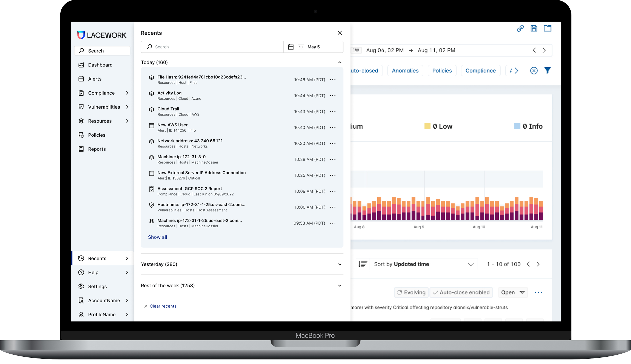Toggle the Anomalies filter chip
The width and height of the screenshot is (631, 364).
tap(405, 71)
